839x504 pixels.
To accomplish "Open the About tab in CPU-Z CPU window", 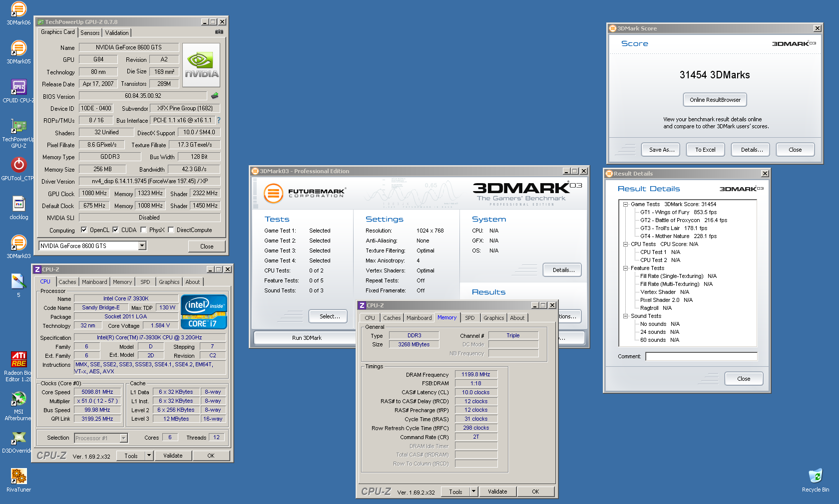I will point(192,282).
